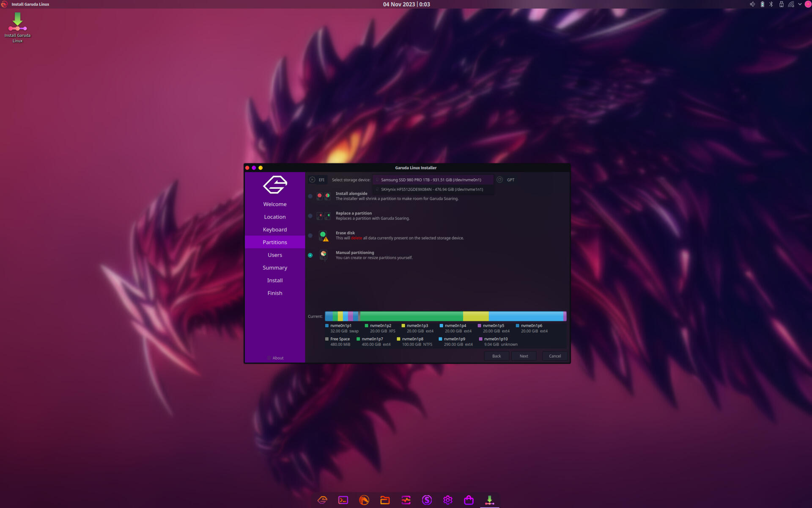Viewport: 812px width, 508px height.
Task: Select the Replace a partition radio button
Action: pos(310,216)
